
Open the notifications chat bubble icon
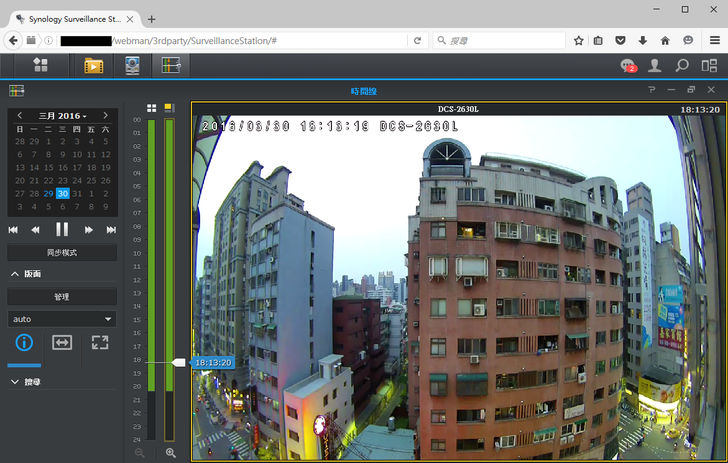click(x=628, y=66)
